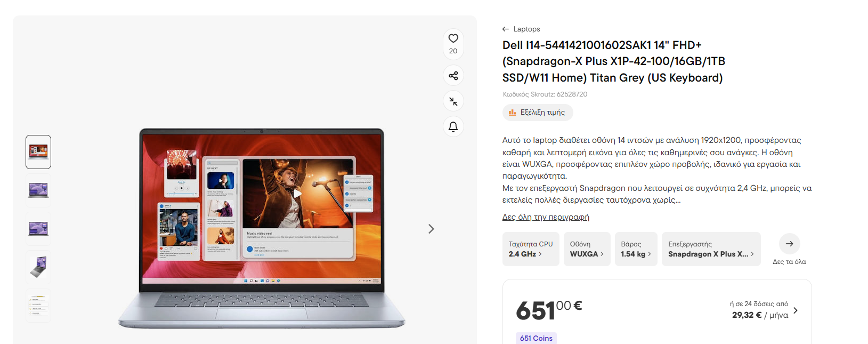The image size is (868, 344).
Task: Click the 651 Coins badge
Action: [536, 338]
